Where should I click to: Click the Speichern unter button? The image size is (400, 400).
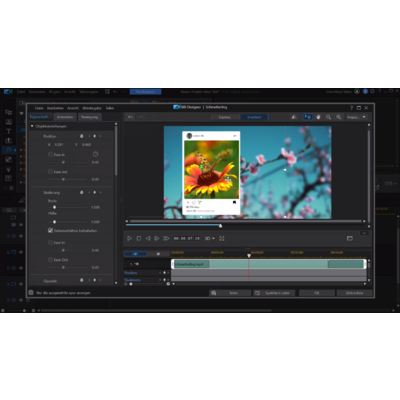pos(274,293)
